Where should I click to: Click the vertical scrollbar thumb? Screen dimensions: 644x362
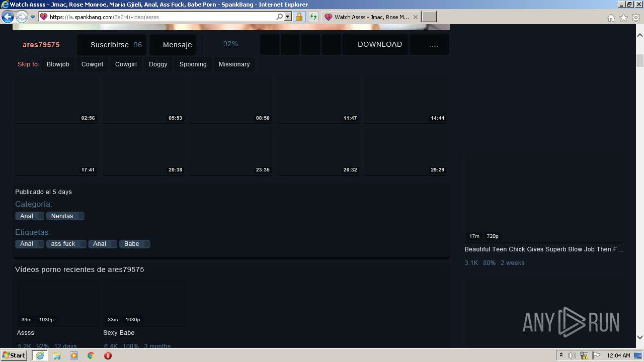tap(640, 60)
